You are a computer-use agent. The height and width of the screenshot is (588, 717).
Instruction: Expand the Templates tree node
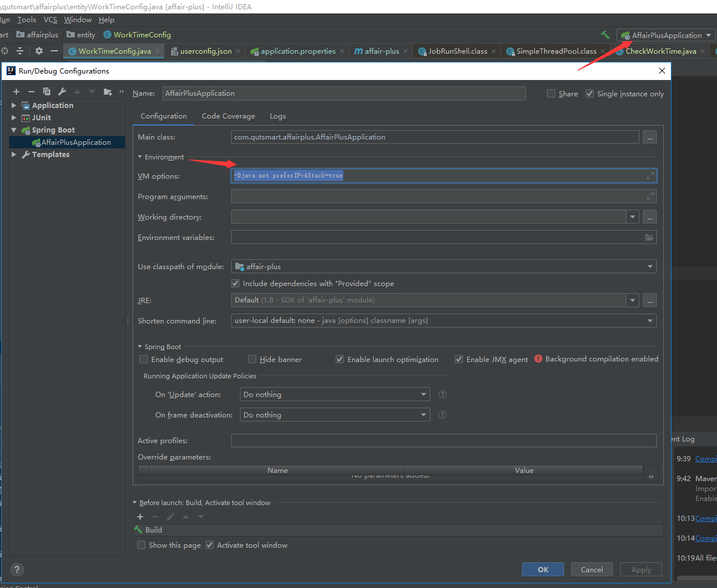(14, 154)
